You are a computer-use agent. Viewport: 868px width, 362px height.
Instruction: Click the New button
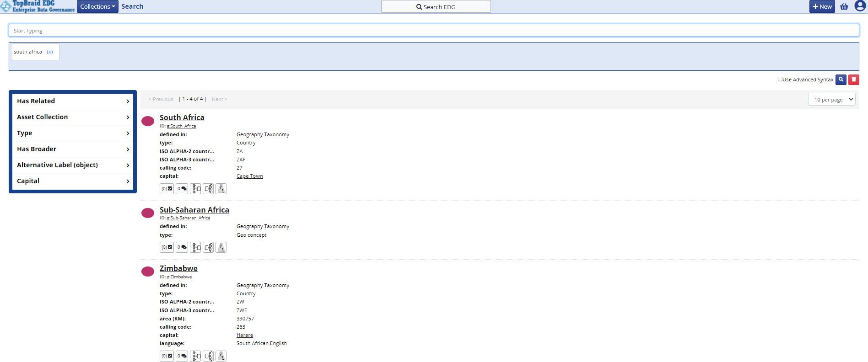[x=822, y=6]
